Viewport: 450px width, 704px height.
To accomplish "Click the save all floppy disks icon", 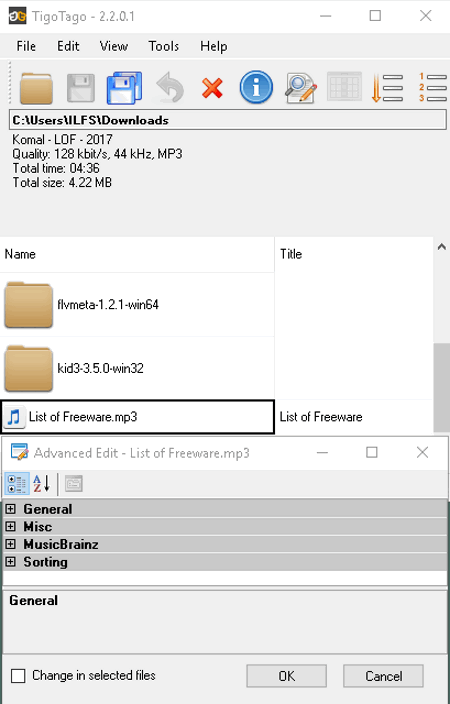I will pyautogui.click(x=124, y=88).
